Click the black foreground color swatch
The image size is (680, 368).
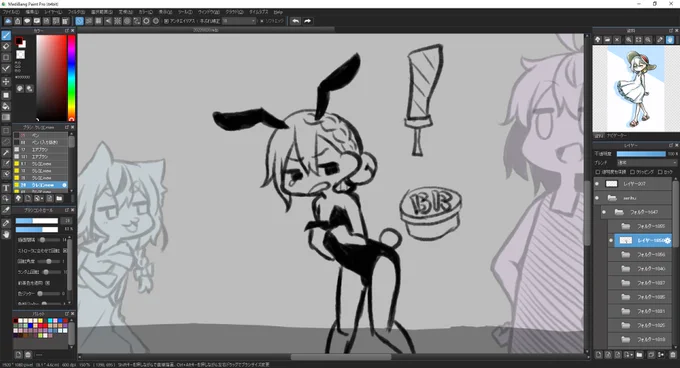(x=19, y=41)
